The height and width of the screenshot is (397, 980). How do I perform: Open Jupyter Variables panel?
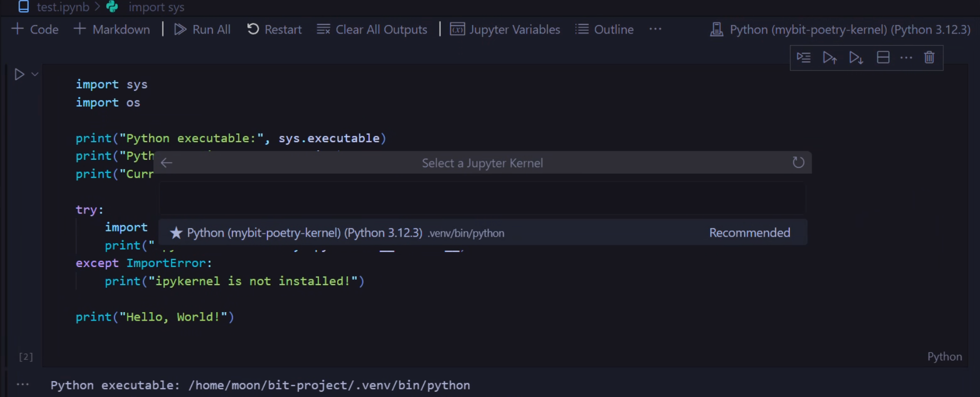click(505, 29)
